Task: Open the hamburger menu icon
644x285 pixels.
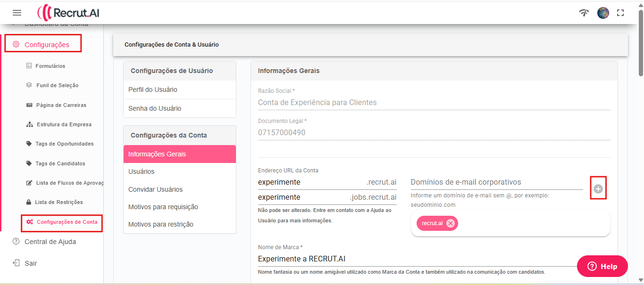Action: pyautogui.click(x=17, y=13)
